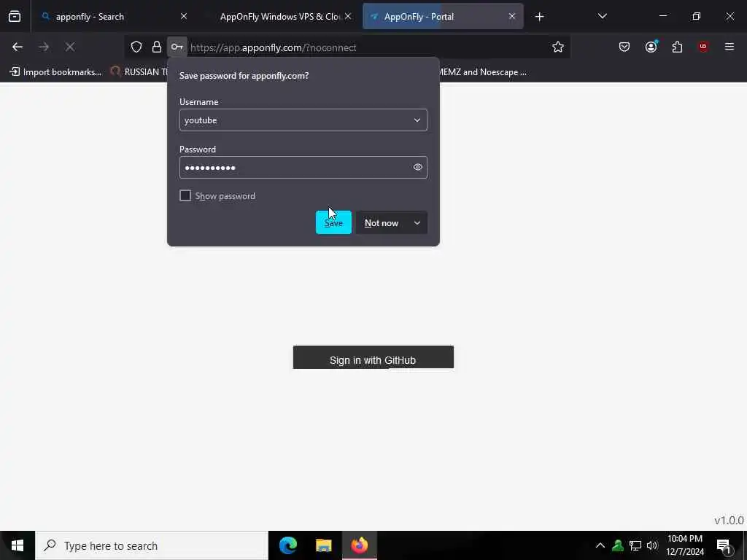Click the password key icon in address bar
This screenshot has height=560, width=747.
coord(177,47)
